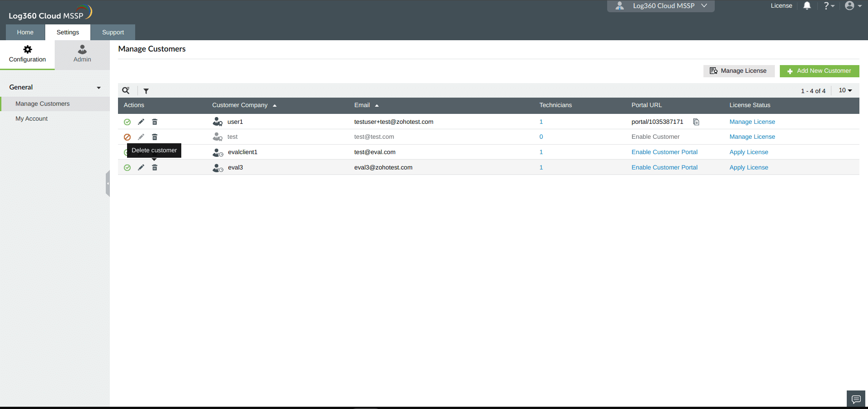Screen dimensions: 868x409
Task: Select the Settings tab
Action: pos(68,32)
